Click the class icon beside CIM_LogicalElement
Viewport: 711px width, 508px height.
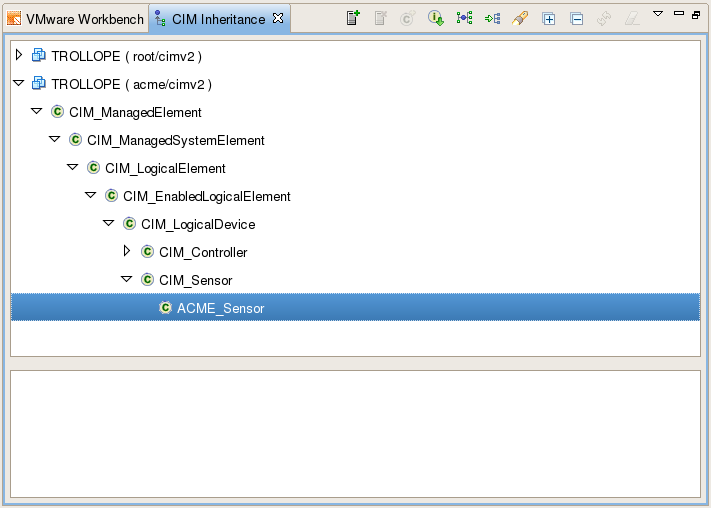pos(93,167)
